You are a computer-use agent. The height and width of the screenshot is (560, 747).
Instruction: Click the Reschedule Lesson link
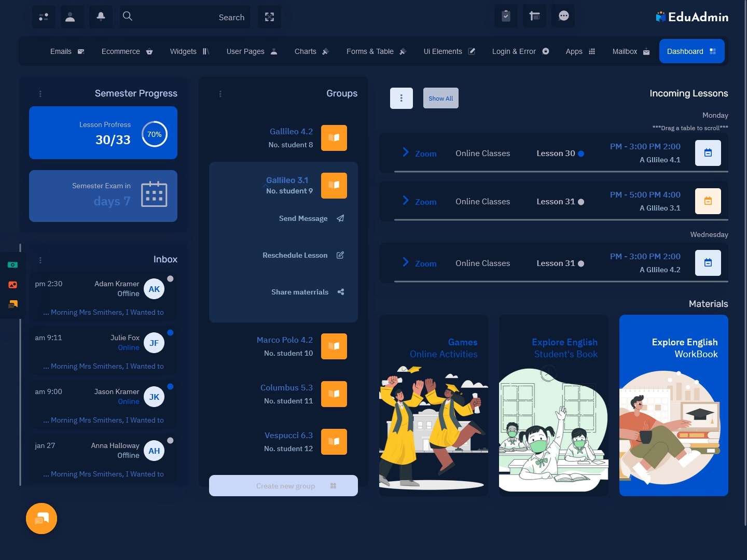point(295,255)
